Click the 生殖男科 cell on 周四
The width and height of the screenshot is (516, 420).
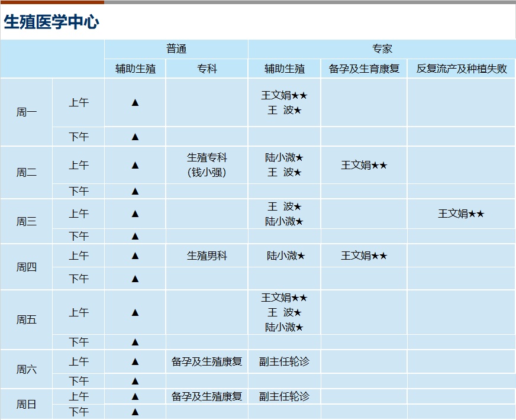[x=207, y=256]
